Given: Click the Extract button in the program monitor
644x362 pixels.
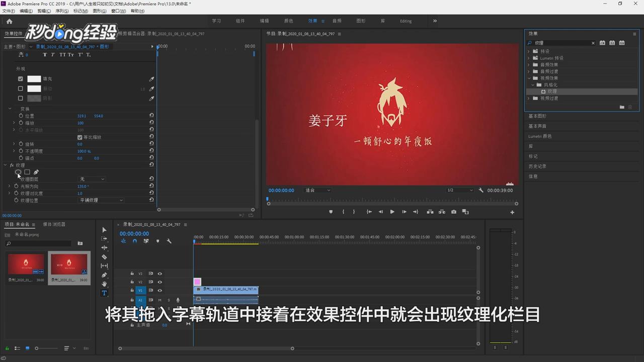Looking at the screenshot, I should coord(442,212).
